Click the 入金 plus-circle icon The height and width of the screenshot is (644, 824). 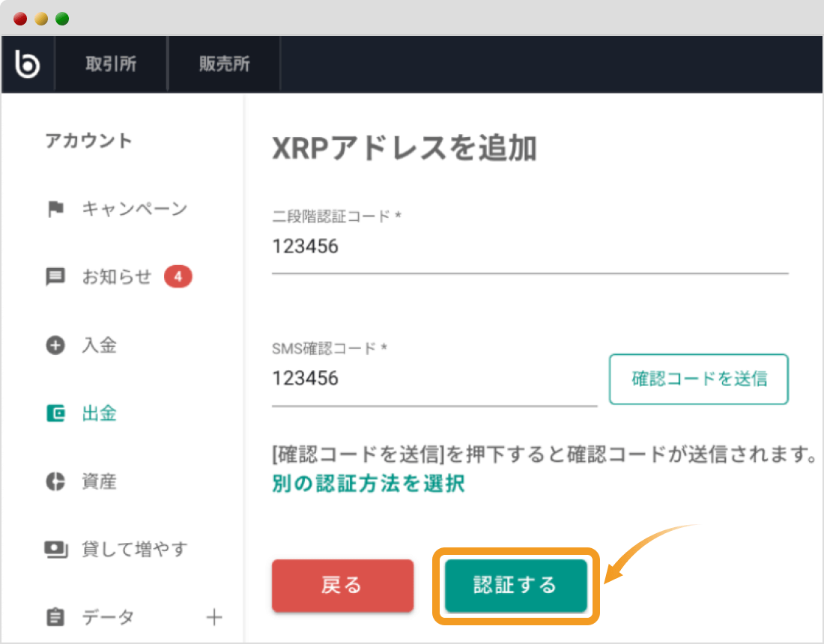[55, 345]
